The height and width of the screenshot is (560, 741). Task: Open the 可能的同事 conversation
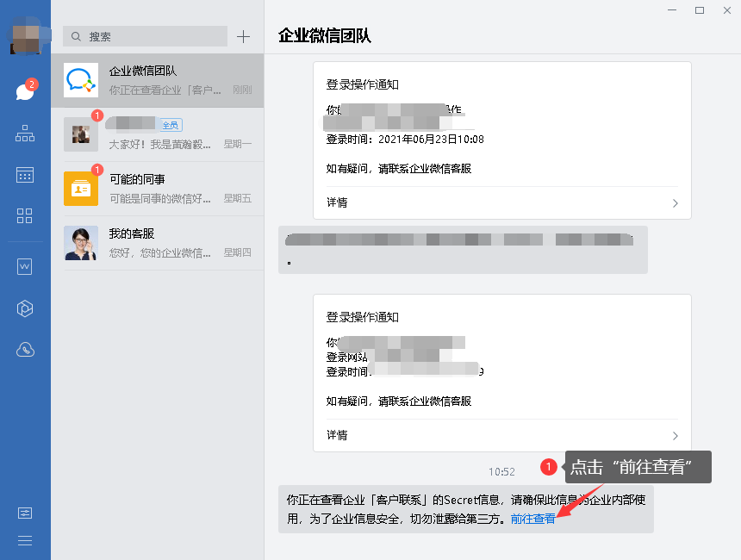click(x=158, y=189)
